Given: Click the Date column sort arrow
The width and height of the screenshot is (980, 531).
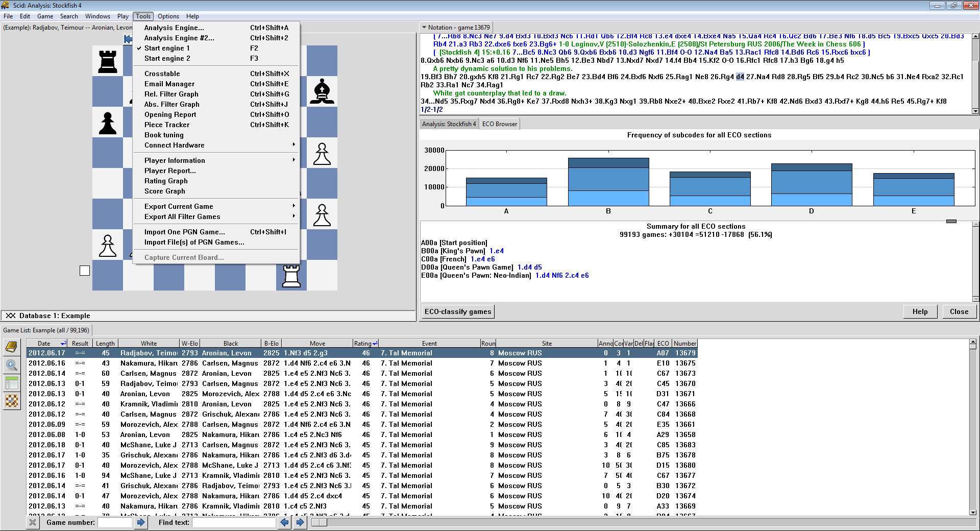Looking at the screenshot, I should click(63, 343).
